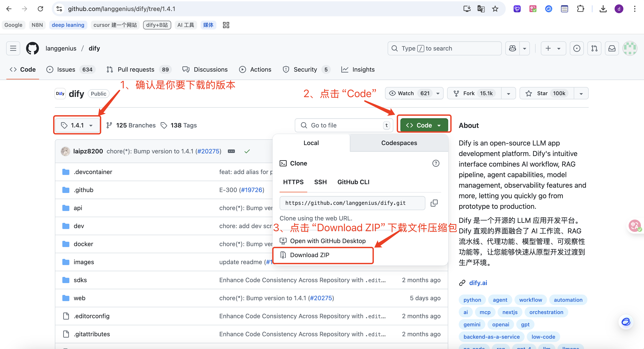Screen dimensions: 644x349
Task: Focus the Go to file search field
Action: 344,125
